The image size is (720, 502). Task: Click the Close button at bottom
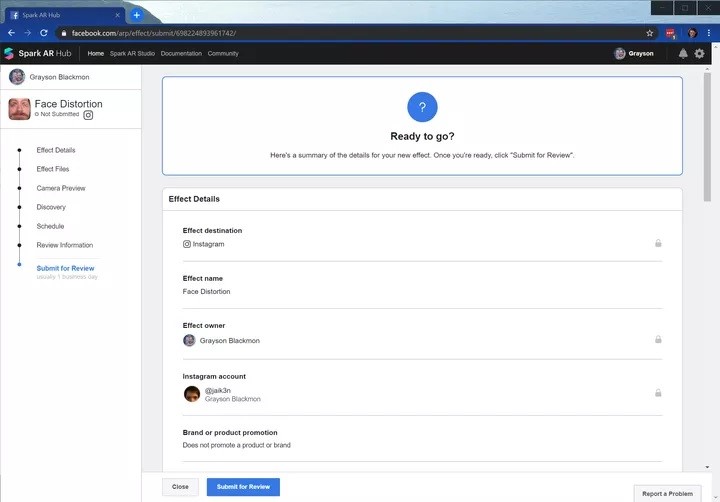pyautogui.click(x=180, y=487)
